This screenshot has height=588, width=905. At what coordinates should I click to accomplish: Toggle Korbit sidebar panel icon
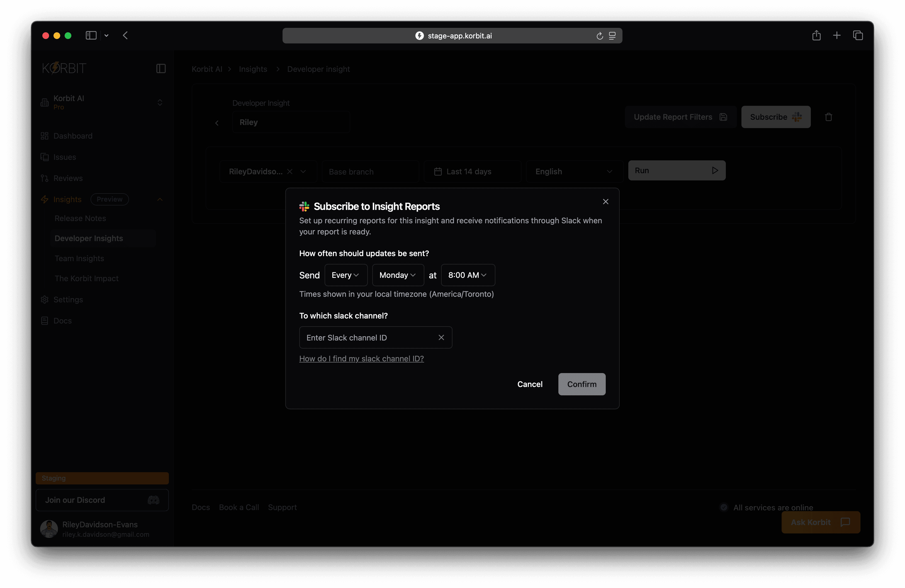tap(161, 68)
